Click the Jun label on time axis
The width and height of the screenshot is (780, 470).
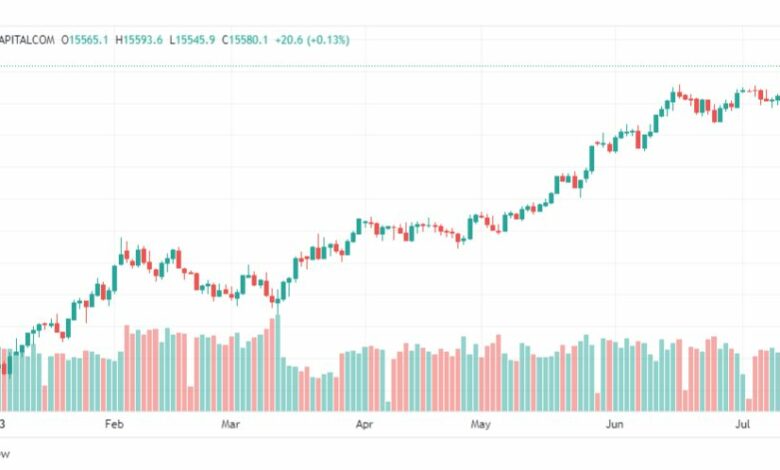(614, 424)
